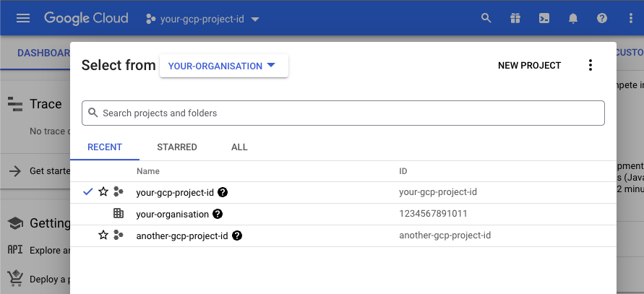Open the header three-dot settings menu
The image size is (644, 294).
click(631, 19)
